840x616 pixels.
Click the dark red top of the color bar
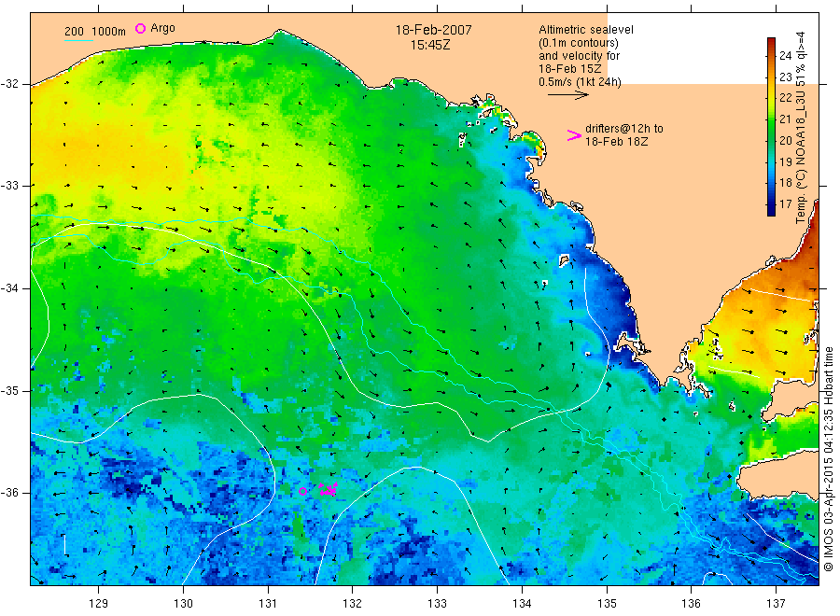click(x=771, y=43)
